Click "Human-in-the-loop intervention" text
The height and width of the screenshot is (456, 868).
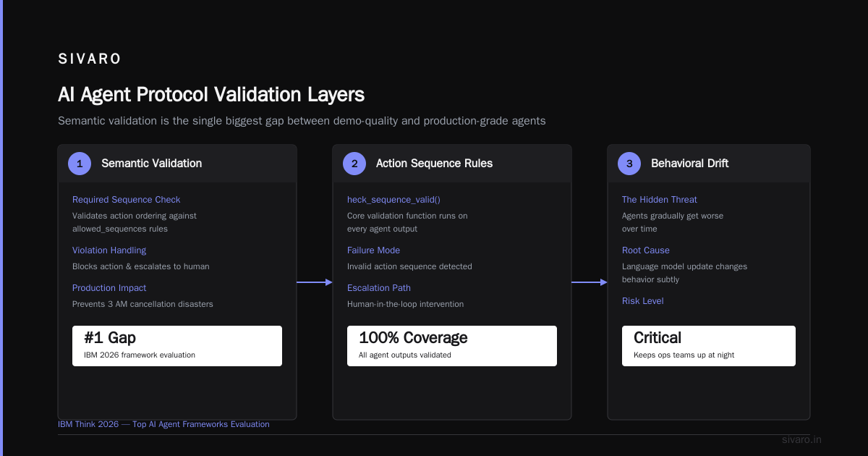pos(406,304)
